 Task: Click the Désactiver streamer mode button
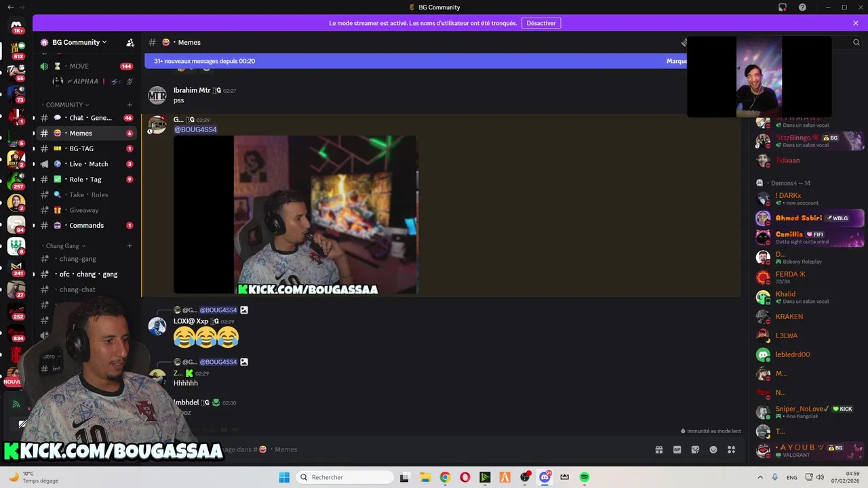541,23
